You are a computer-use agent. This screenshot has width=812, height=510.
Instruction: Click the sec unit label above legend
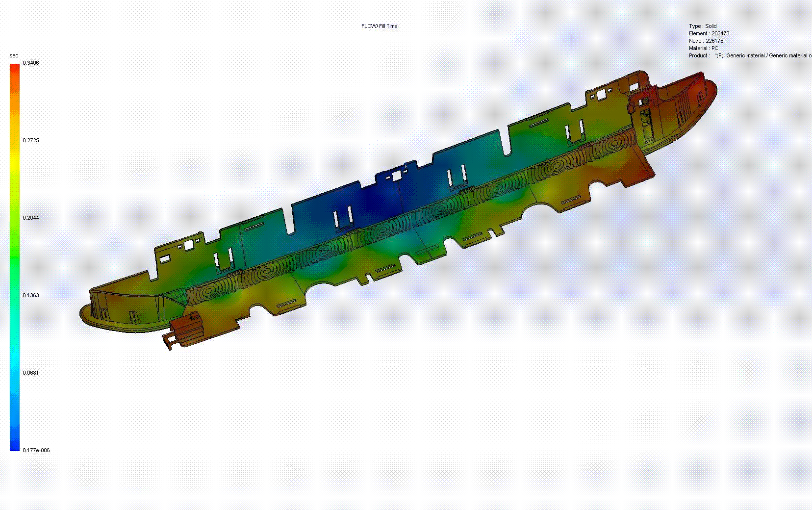pyautogui.click(x=14, y=55)
